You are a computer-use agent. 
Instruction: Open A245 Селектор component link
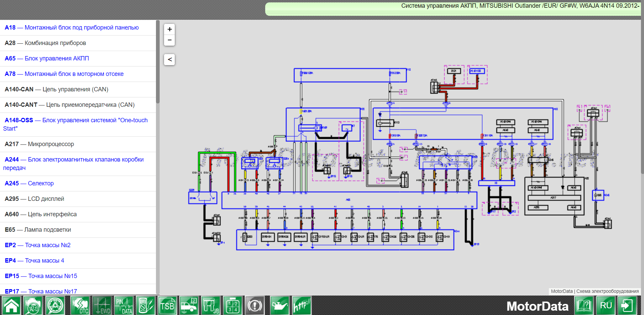pyautogui.click(x=29, y=183)
